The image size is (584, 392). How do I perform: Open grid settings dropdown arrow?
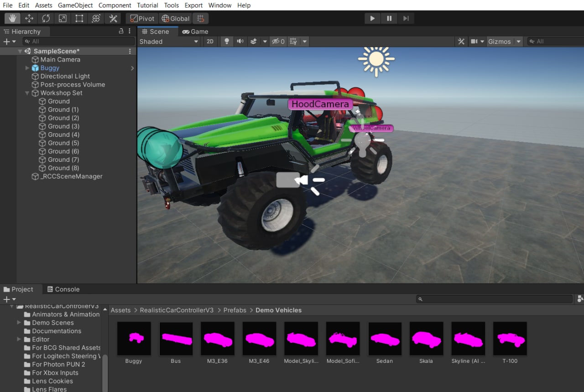tap(304, 41)
